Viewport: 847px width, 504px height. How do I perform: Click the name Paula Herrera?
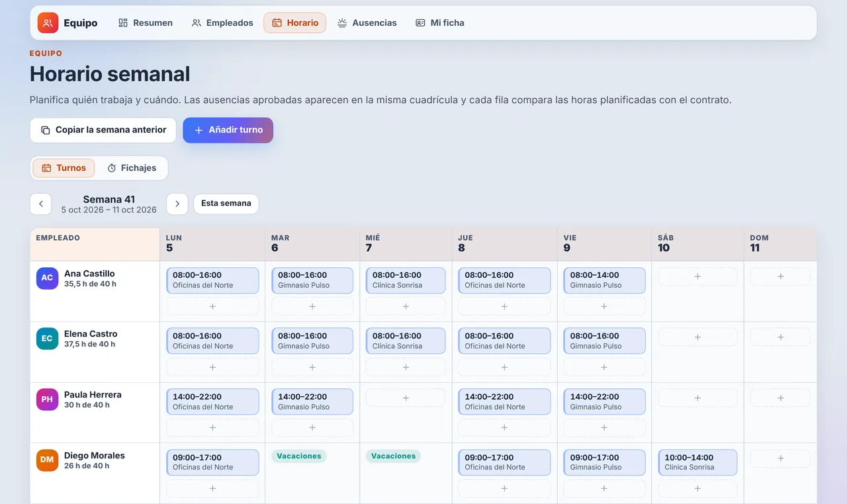point(93,395)
